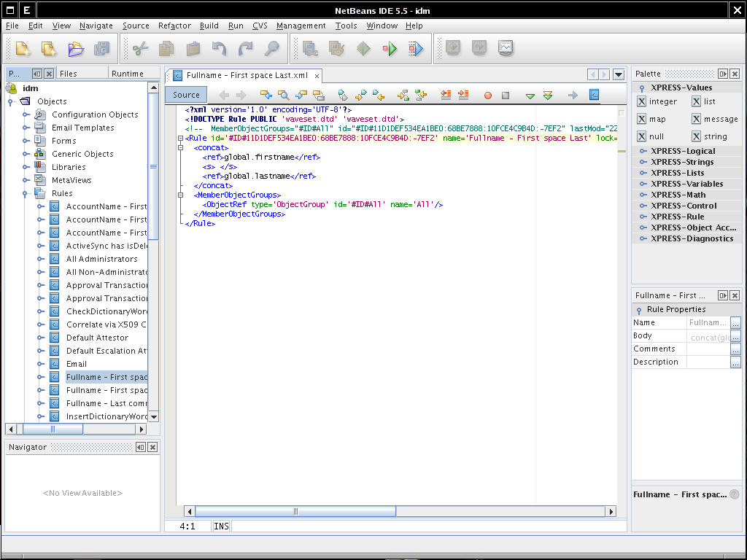Expand the XPRESS-Math palette category
Viewport: 747px width, 560px height.
click(x=643, y=195)
